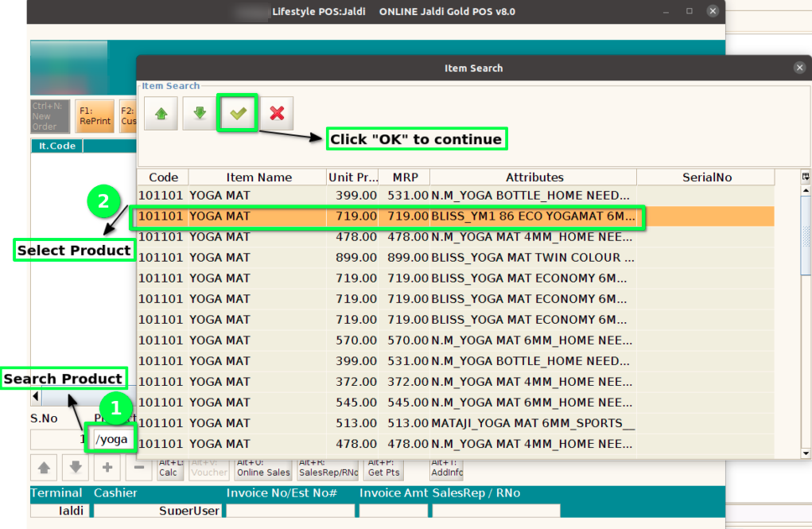Image resolution: width=812 pixels, height=529 pixels.
Task: Click the SerialNo column header
Action: click(706, 177)
